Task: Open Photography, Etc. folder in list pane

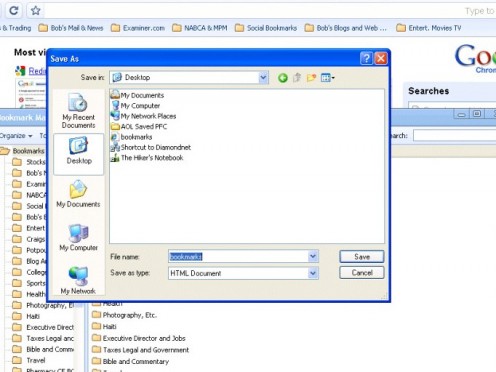Action: coord(124,315)
